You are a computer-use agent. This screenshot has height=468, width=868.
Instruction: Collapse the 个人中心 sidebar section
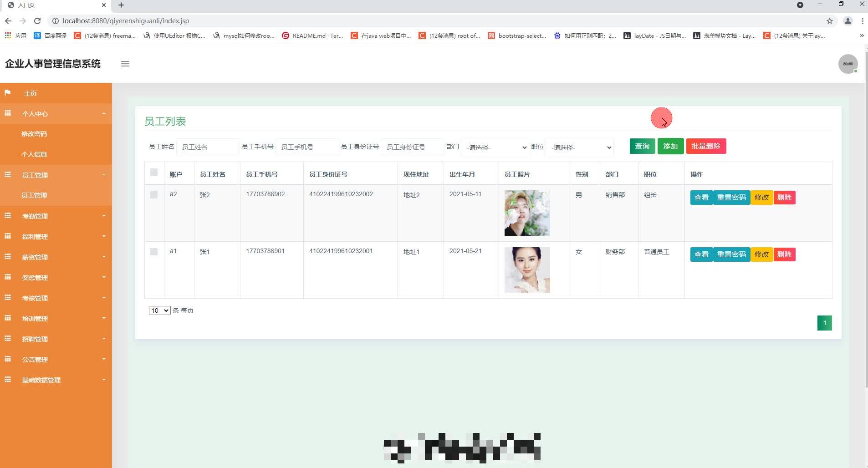tap(56, 113)
